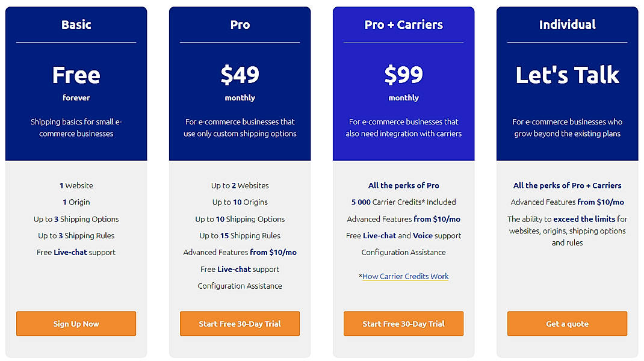Click Up to 15 Shipping Rules feature line
The width and height of the screenshot is (644, 361).
pyautogui.click(x=240, y=235)
